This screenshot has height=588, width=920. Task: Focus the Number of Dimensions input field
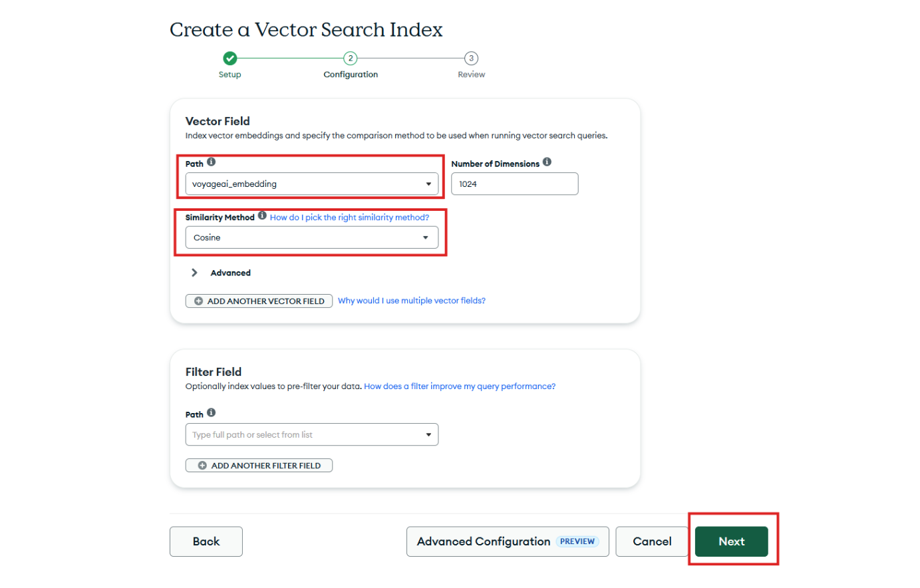point(514,184)
